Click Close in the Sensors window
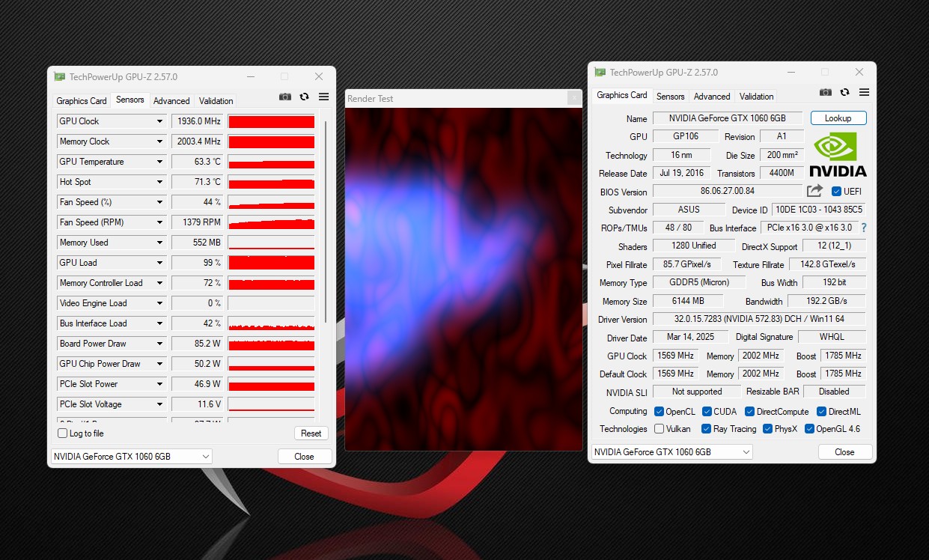Viewport: 929px width, 560px height. point(305,457)
